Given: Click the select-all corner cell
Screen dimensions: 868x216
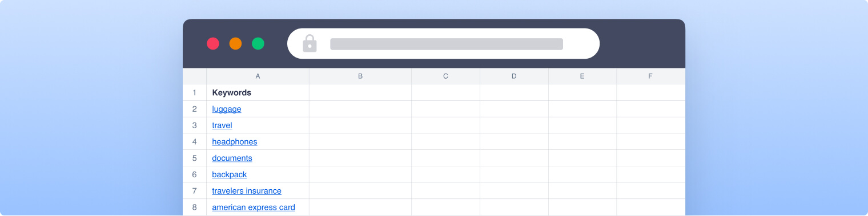Looking at the screenshot, I should pos(194,76).
